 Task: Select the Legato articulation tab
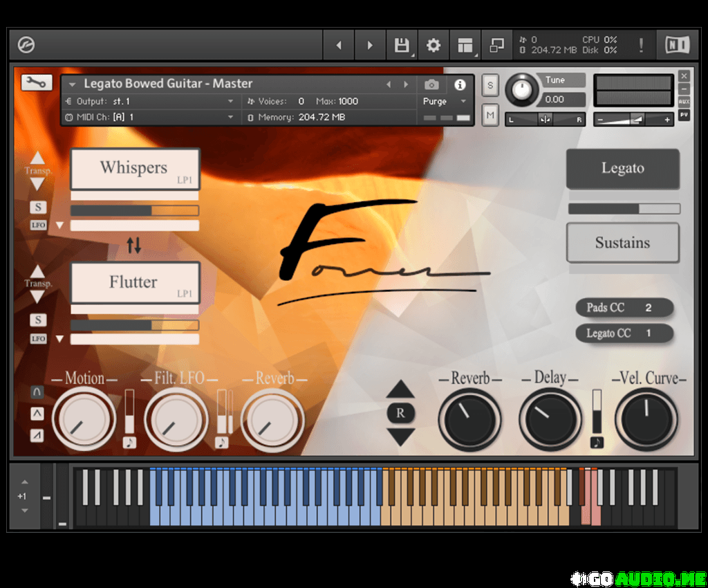point(622,168)
